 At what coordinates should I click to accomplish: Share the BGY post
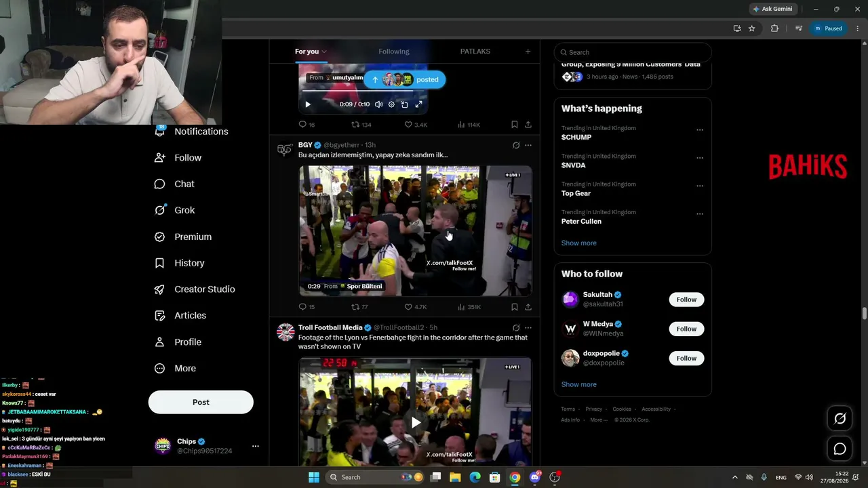528,307
